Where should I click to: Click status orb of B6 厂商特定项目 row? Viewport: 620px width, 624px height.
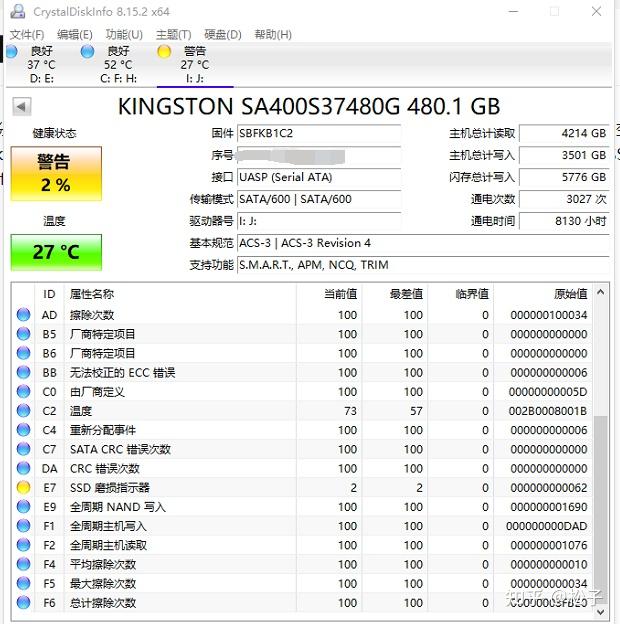(x=23, y=353)
